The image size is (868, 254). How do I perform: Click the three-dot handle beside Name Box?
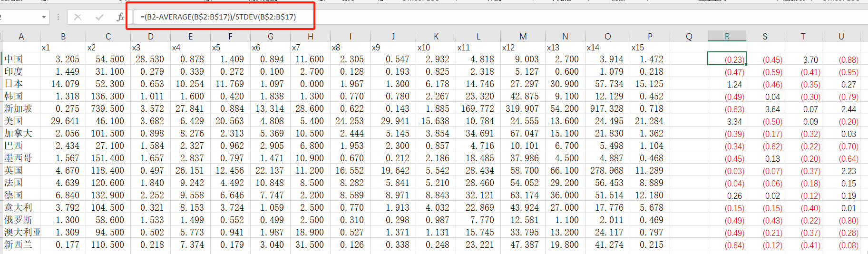click(59, 17)
